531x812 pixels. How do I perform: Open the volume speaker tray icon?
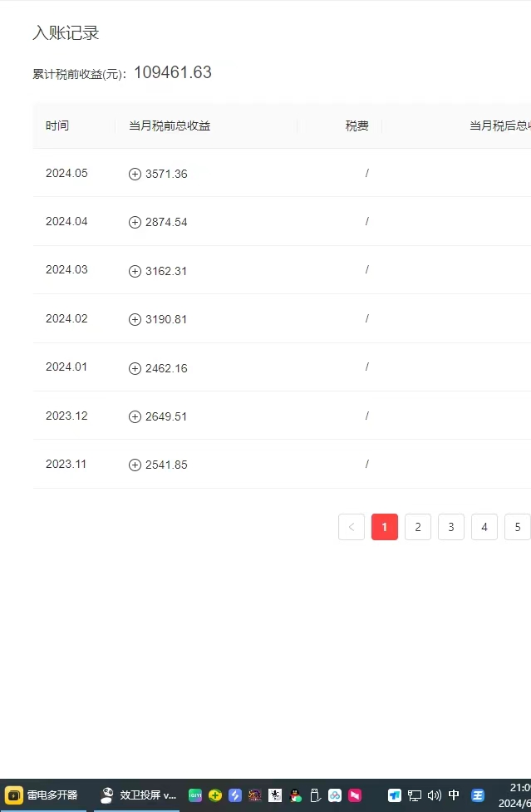[x=434, y=795]
